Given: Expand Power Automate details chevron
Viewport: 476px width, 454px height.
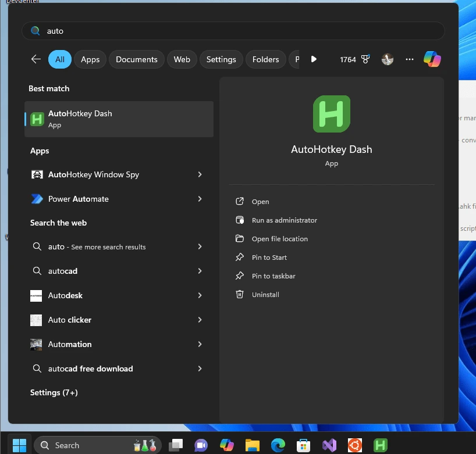Looking at the screenshot, I should (200, 199).
